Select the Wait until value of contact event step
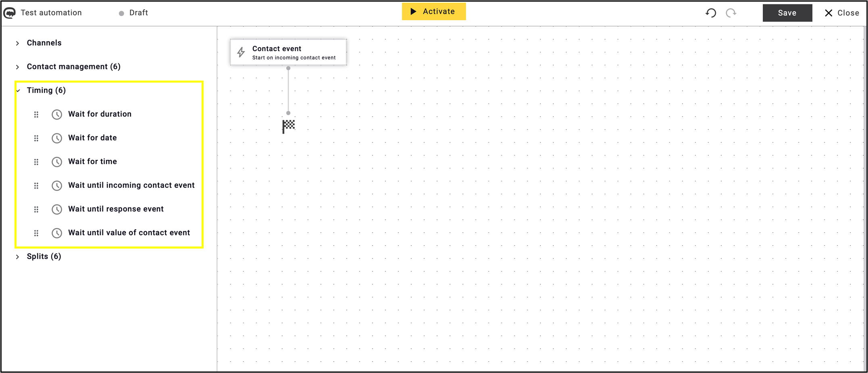Screen dimensions: 868x373 click(129, 233)
